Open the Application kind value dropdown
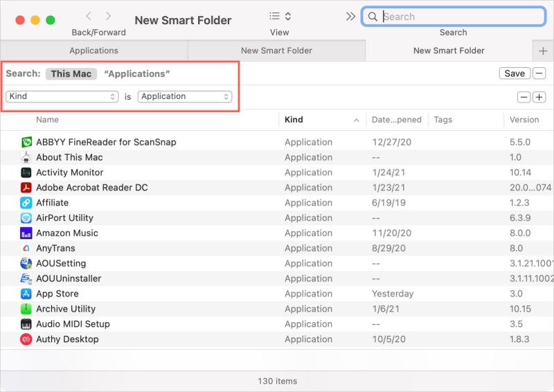 click(x=185, y=96)
